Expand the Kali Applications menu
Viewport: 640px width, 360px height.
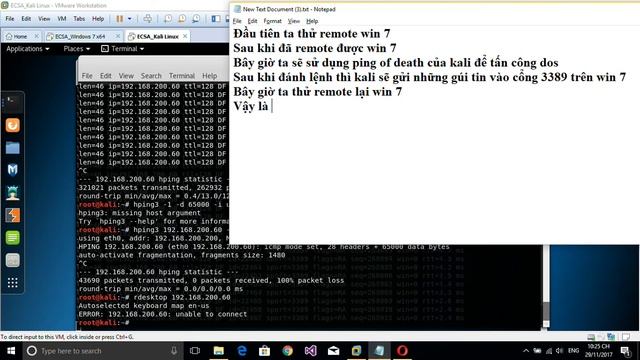pos(27,49)
